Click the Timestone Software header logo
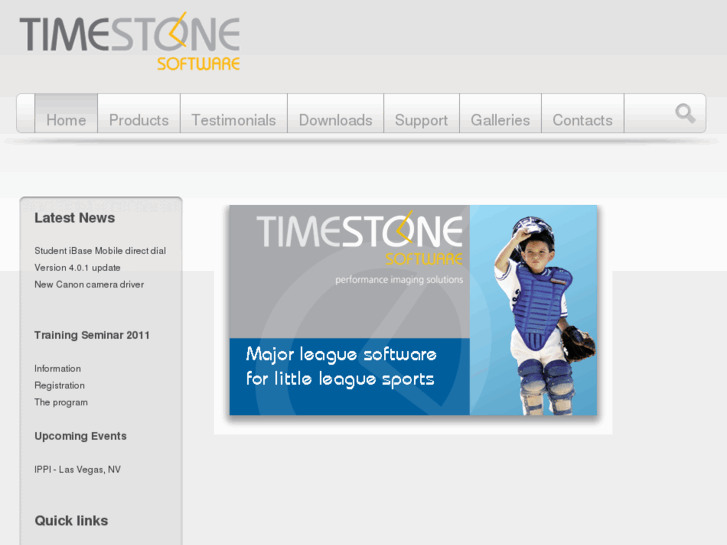 130,41
